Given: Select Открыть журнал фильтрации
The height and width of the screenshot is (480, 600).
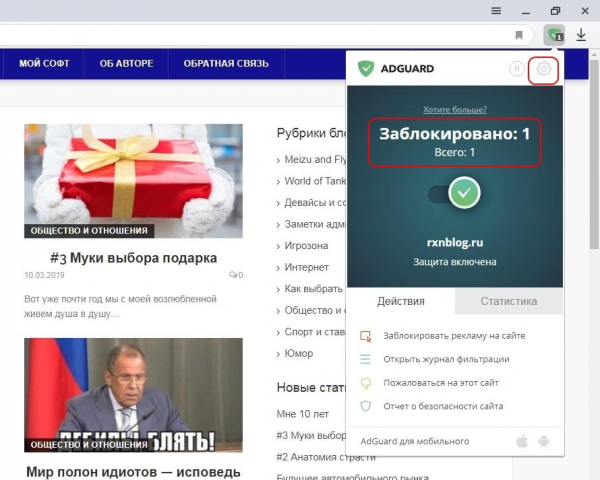Looking at the screenshot, I should 446,359.
